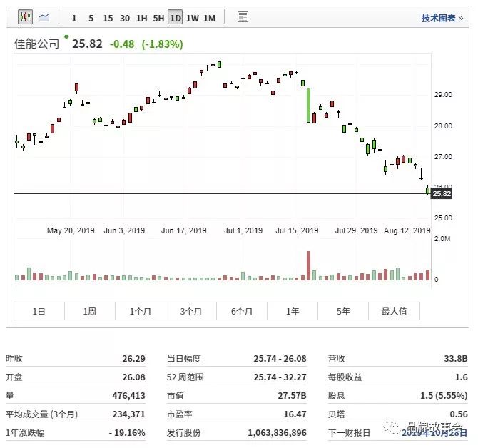
Task: Toggle the 1D daily interval
Action: click(175, 18)
